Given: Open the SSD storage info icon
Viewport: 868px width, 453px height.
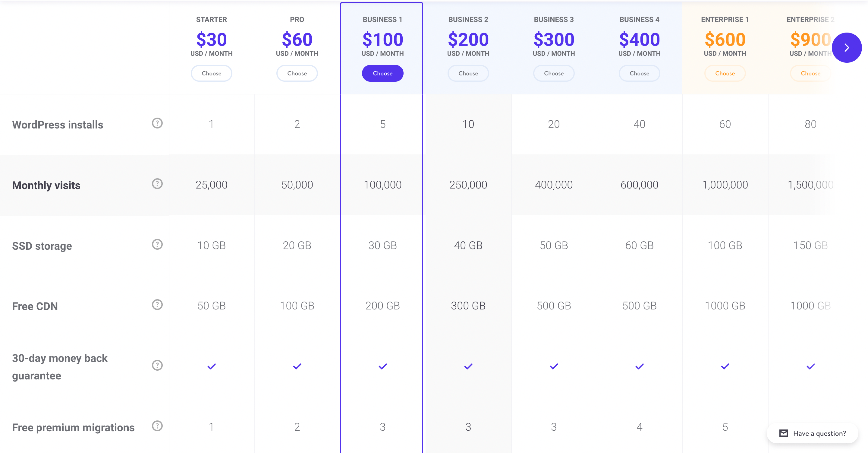Looking at the screenshot, I should (157, 245).
